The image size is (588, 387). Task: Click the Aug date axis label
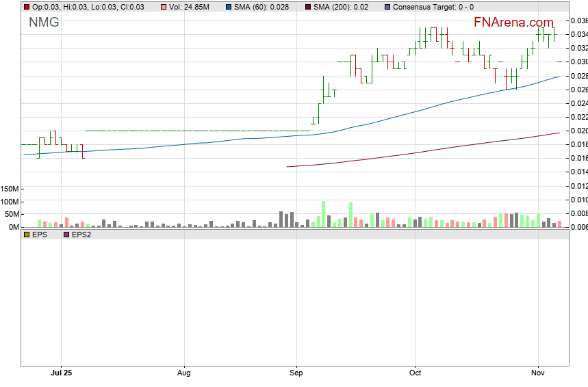pyautogui.click(x=183, y=373)
